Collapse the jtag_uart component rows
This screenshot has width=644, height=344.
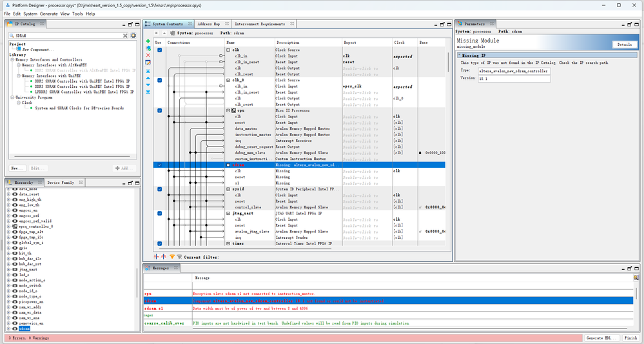click(228, 212)
